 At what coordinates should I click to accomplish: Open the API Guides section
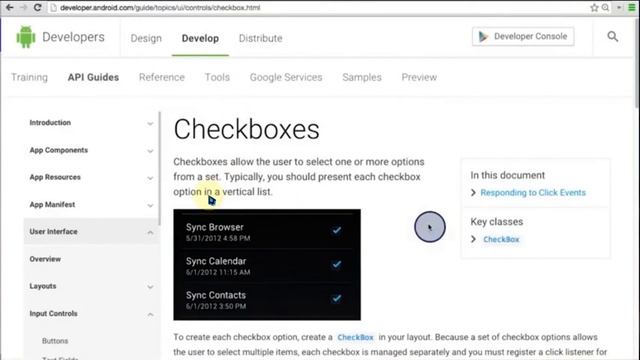(93, 77)
